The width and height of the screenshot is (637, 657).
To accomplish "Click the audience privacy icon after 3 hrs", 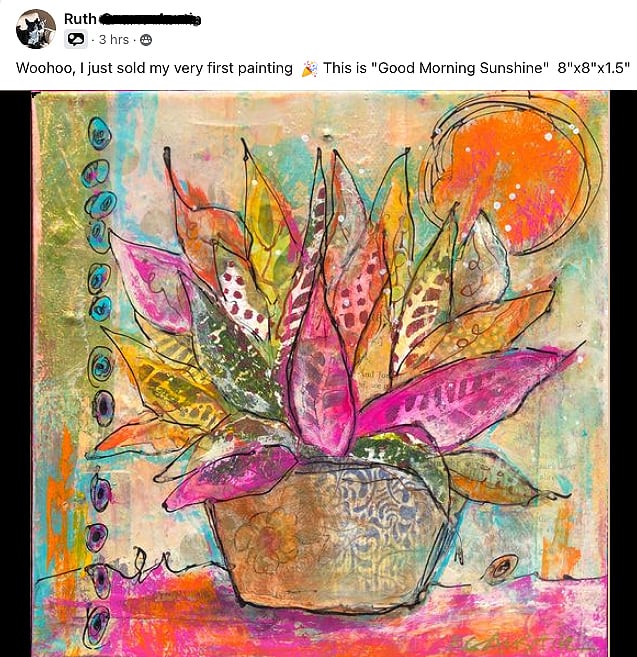I will click(x=145, y=40).
